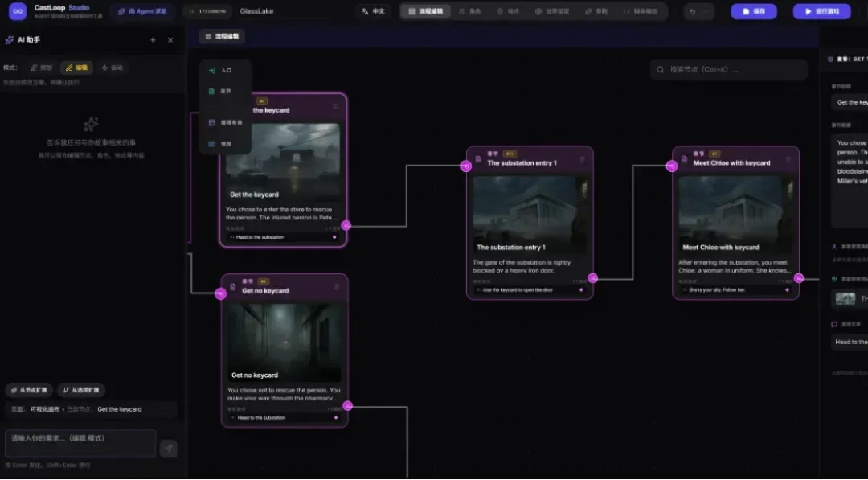The width and height of the screenshot is (868, 480).
Task: Switch to the first assistant mode option
Action: (x=42, y=68)
